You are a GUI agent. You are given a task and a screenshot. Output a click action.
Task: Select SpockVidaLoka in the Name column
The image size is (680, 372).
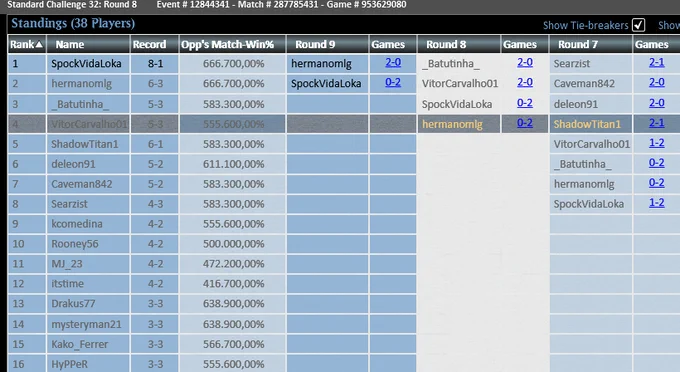86,64
